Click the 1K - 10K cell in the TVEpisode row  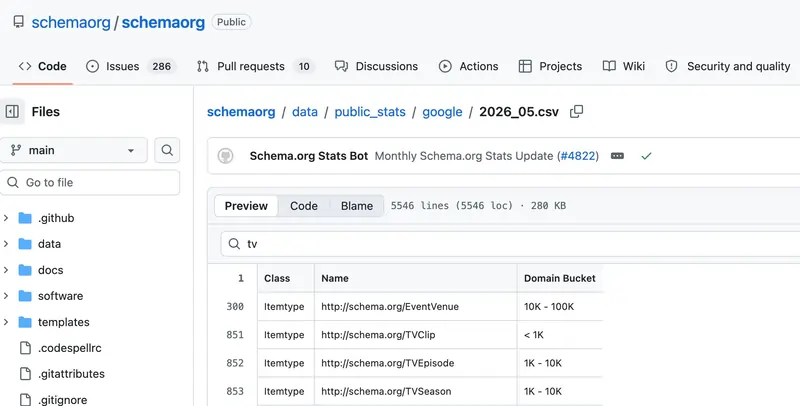point(560,363)
